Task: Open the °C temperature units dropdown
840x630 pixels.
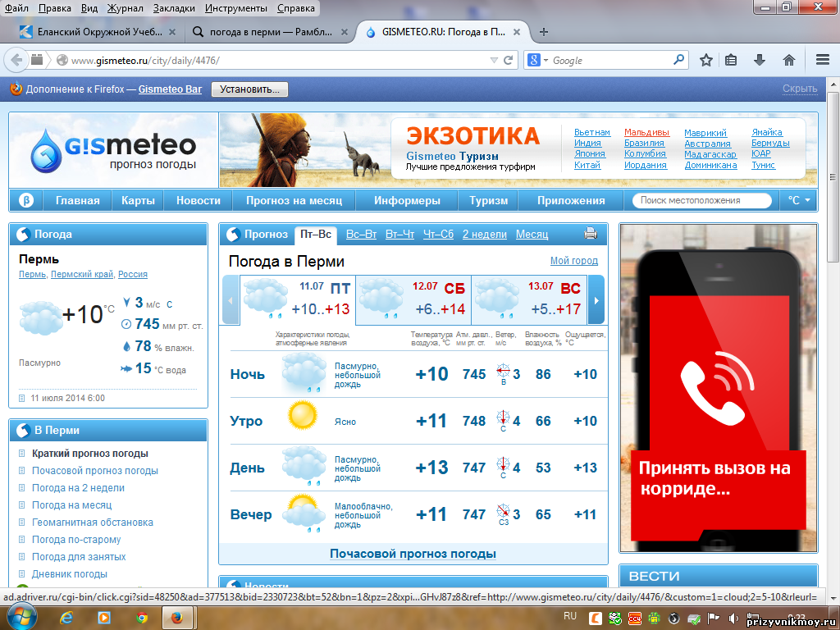Action: tap(799, 200)
